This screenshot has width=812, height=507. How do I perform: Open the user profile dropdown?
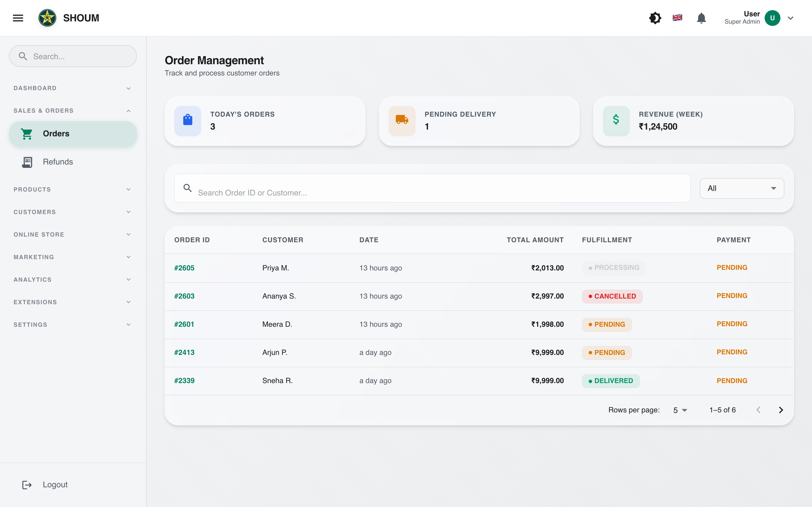click(790, 18)
